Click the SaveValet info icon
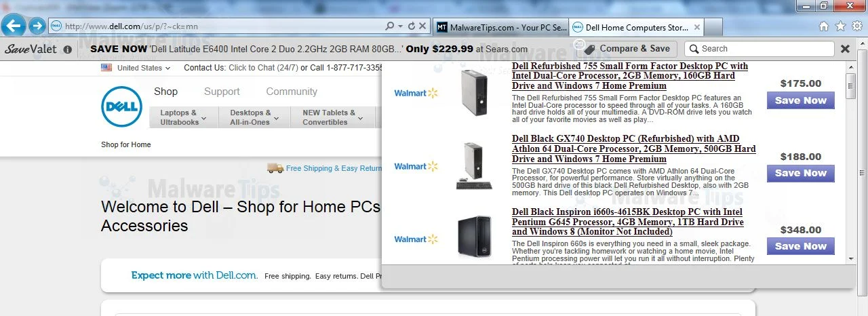 pos(67,50)
